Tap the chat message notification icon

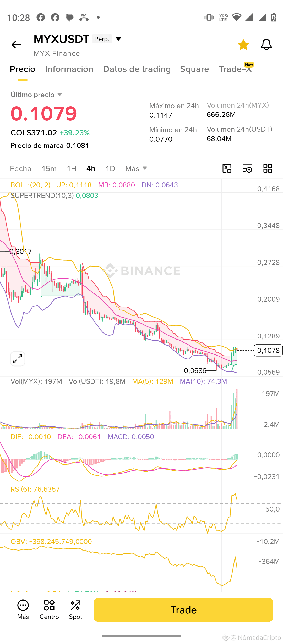[x=69, y=18]
